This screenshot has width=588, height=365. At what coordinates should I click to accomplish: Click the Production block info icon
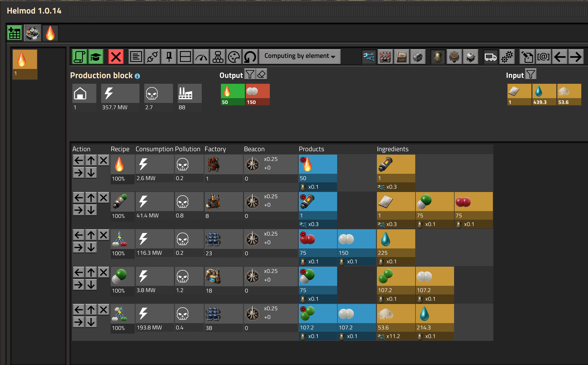pos(137,76)
